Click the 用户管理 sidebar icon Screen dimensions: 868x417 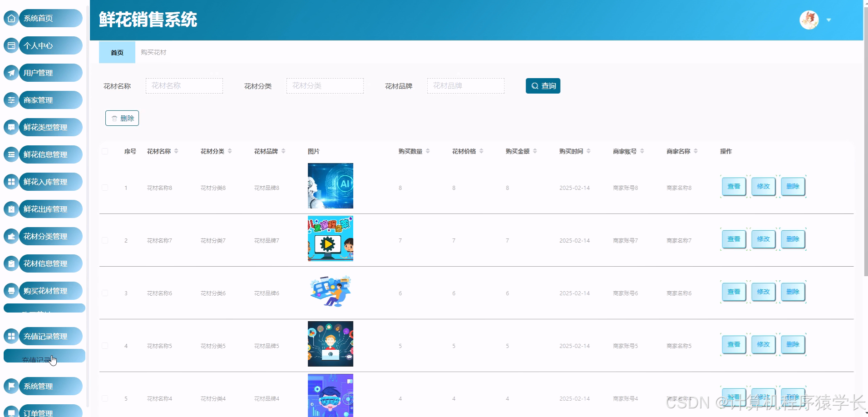11,73
